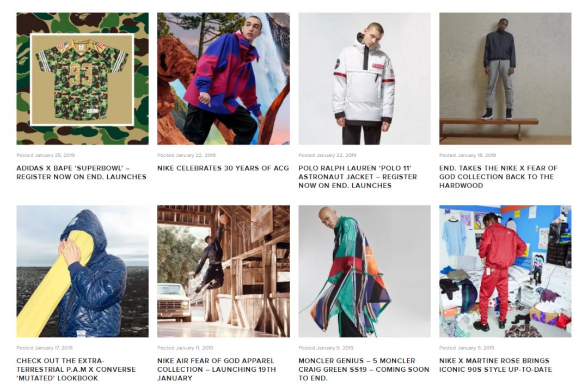Viewport: 588px width, 387px height.
Task: Open Moncler Genius Craig Green SS19 headline
Action: pos(364,370)
